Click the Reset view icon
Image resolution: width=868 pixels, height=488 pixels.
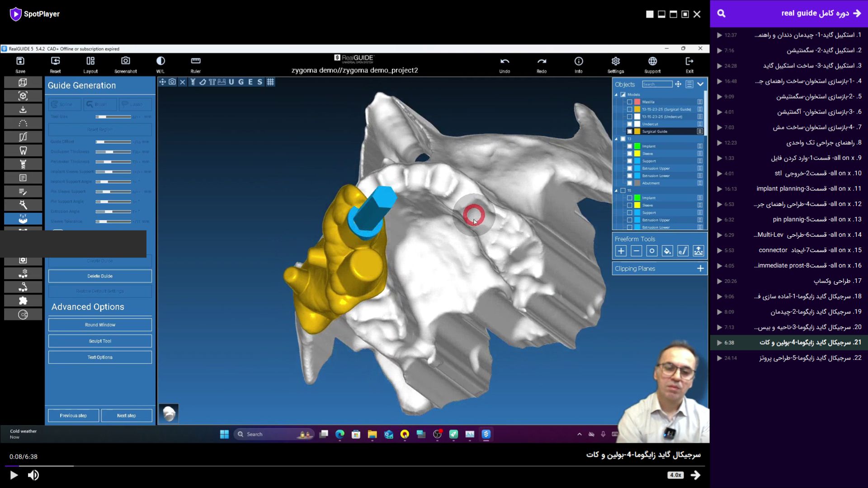(x=55, y=61)
